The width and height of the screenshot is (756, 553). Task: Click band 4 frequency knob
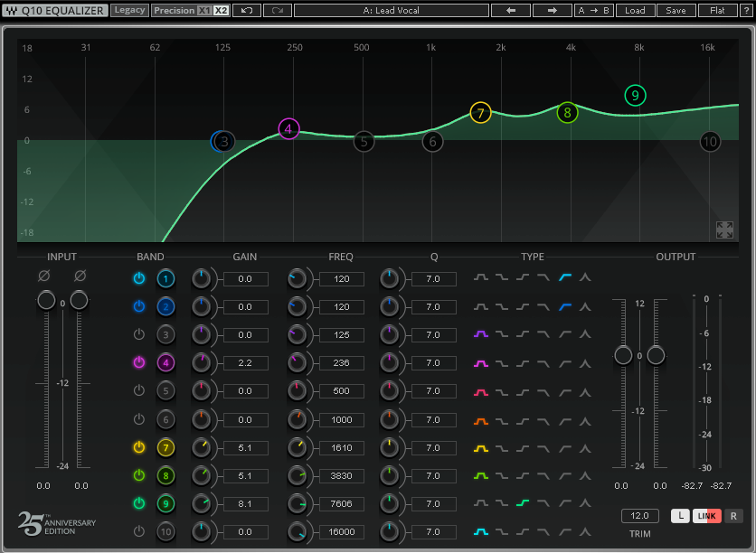point(297,362)
